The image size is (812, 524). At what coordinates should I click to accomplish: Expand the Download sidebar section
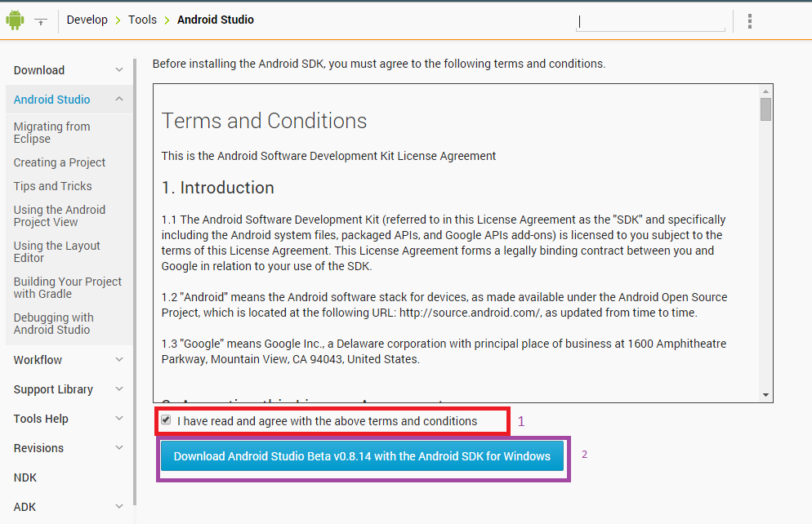pyautogui.click(x=119, y=70)
